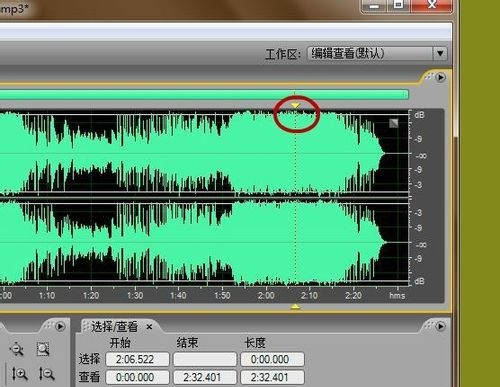This screenshot has height=387, width=500.
Task: Click the zoom to selection icon
Action: click(x=43, y=349)
